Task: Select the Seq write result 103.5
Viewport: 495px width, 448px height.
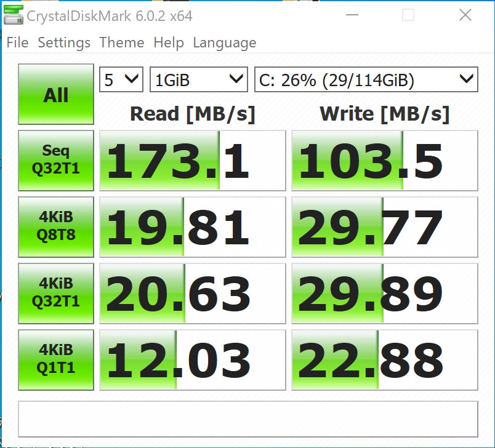Action: pyautogui.click(x=385, y=161)
